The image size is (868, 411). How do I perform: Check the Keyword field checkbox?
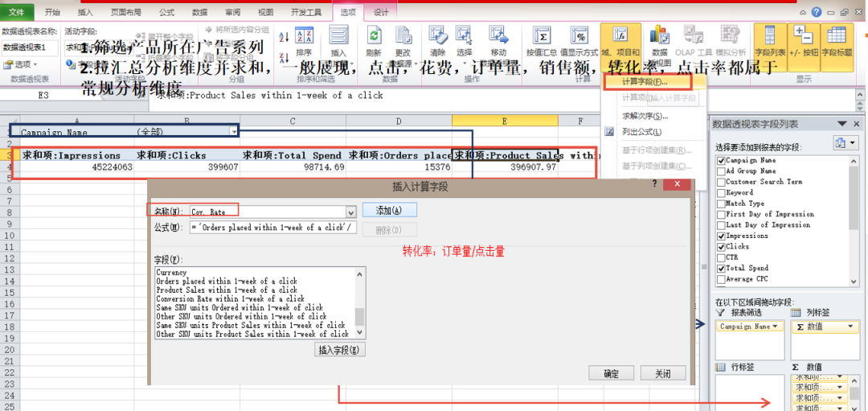coord(721,193)
